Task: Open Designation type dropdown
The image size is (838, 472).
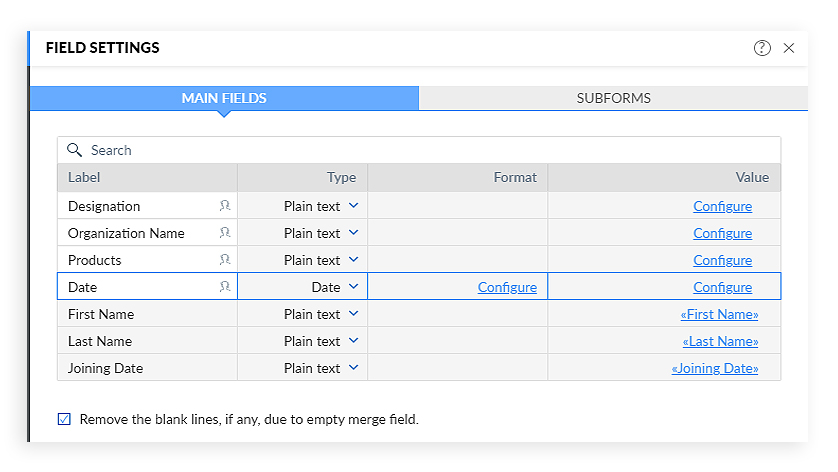Action: click(x=353, y=206)
